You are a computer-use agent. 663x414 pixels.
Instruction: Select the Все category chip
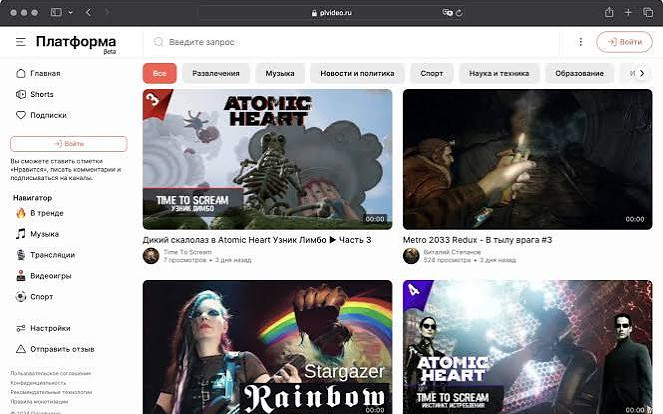pyautogui.click(x=159, y=73)
